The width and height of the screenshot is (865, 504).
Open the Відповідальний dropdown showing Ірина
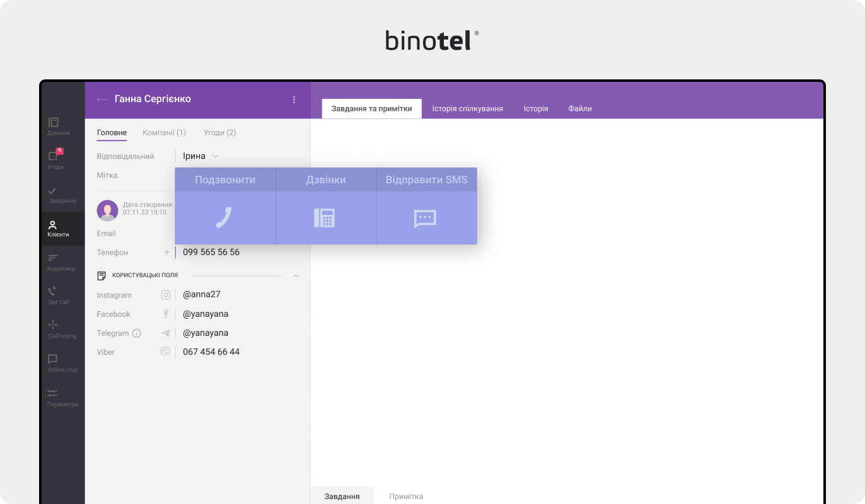(200, 156)
